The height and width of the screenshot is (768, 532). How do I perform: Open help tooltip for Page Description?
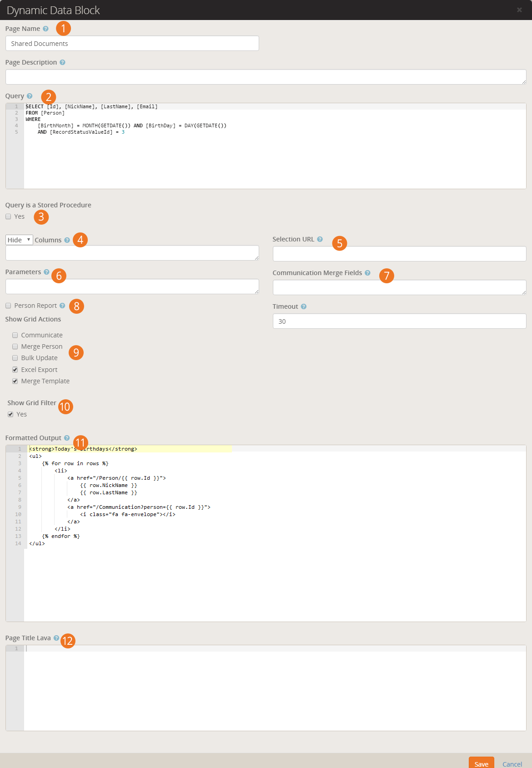pyautogui.click(x=62, y=62)
